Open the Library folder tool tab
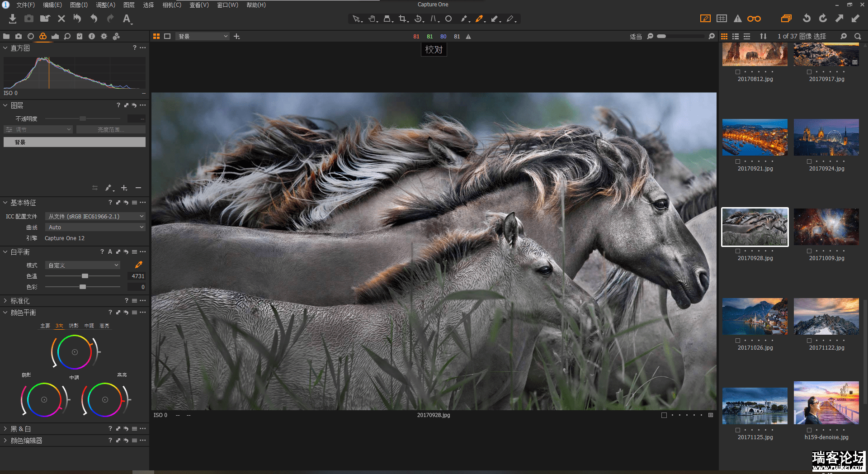Viewport: 868px width, 474px height. pyautogui.click(x=6, y=36)
